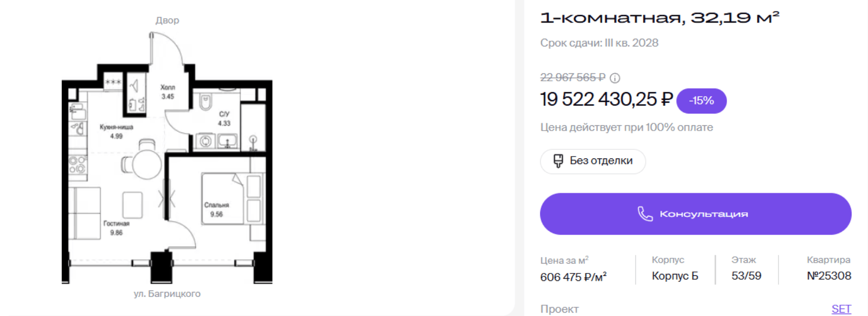
Task: Click the -15% discount badge
Action: point(701,101)
